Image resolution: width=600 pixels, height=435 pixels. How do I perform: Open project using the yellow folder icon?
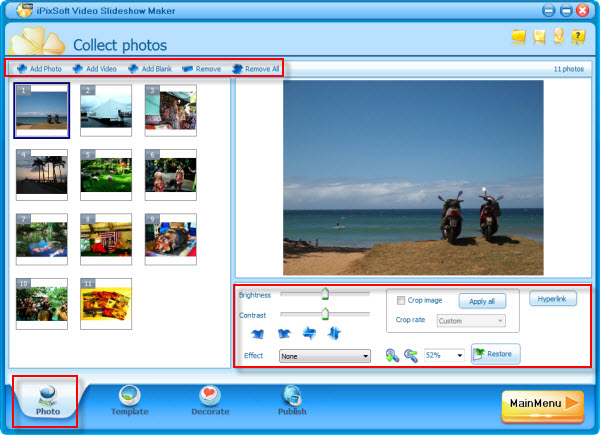[x=518, y=37]
